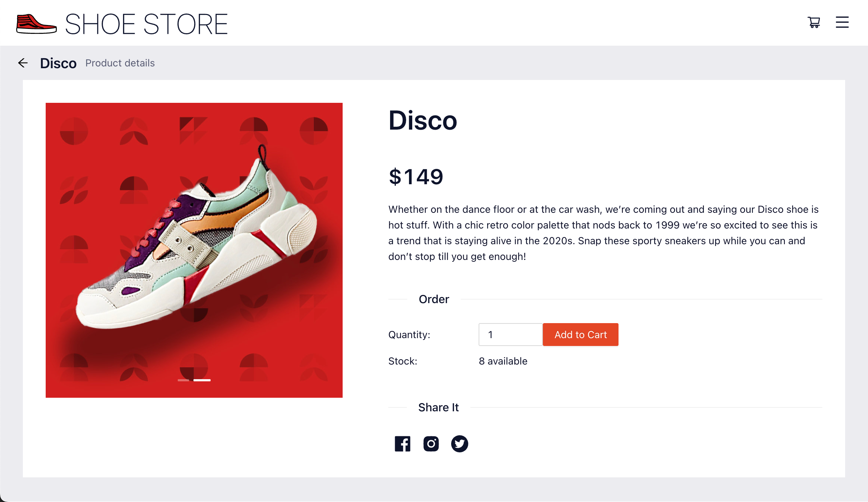Click the Share It section heading
Viewport: 868px width, 502px height.
438,407
